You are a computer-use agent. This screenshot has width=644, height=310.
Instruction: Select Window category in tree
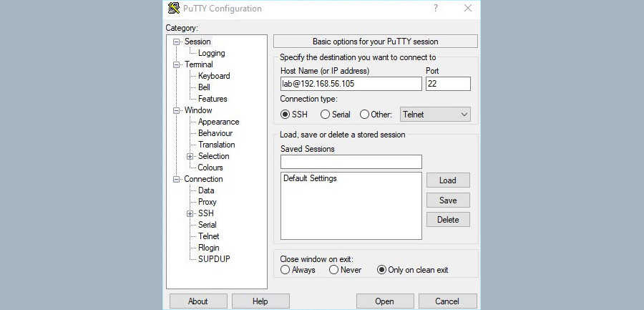pos(198,110)
